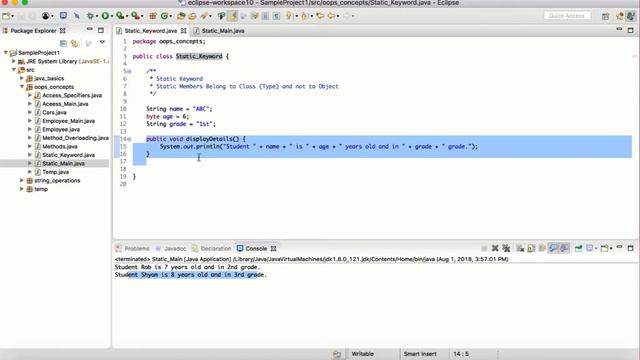Expand the JRE System Library node
The height and width of the screenshot is (360, 640).
coord(13,61)
